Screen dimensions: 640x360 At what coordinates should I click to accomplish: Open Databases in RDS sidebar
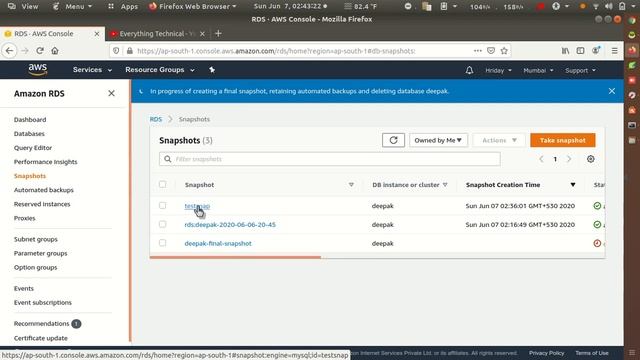[x=29, y=133]
